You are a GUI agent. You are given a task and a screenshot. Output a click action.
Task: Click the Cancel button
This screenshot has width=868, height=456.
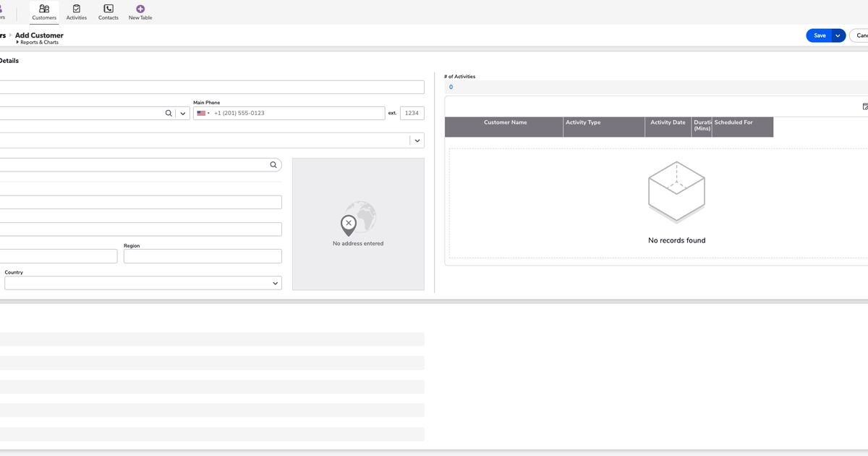[x=859, y=35]
